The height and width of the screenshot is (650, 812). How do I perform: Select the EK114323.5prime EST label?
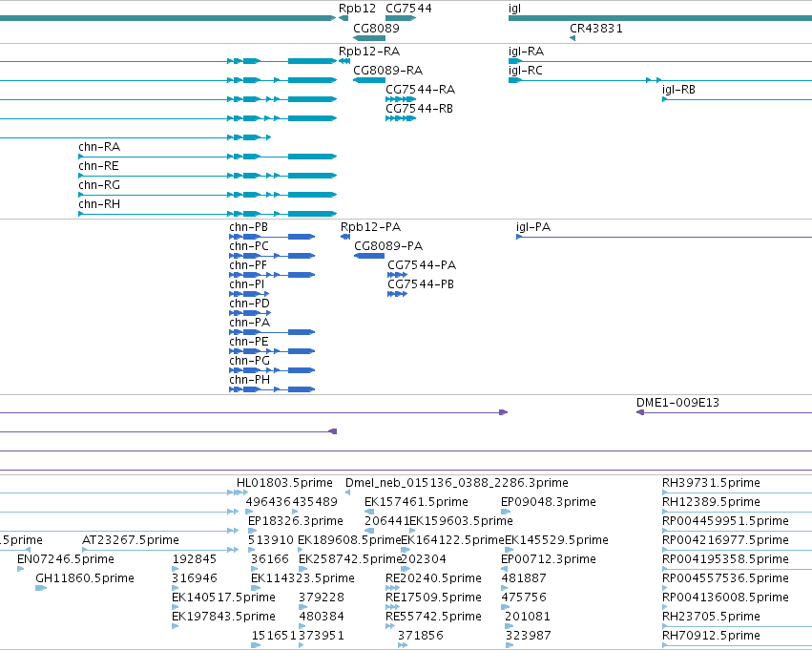pos(302,578)
